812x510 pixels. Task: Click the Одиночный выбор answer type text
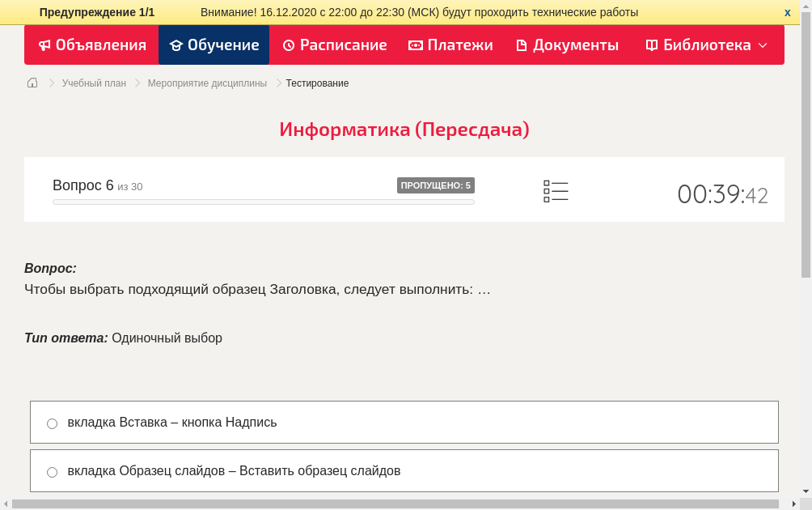tap(167, 338)
